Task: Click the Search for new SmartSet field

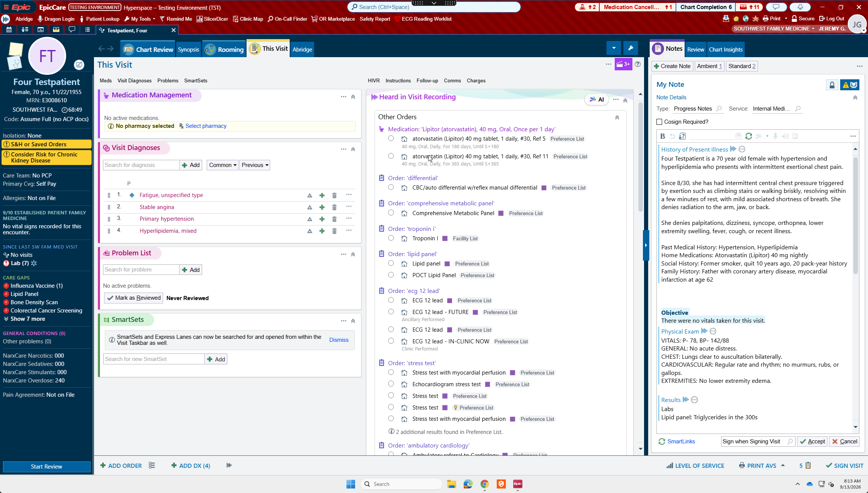Action: click(154, 359)
